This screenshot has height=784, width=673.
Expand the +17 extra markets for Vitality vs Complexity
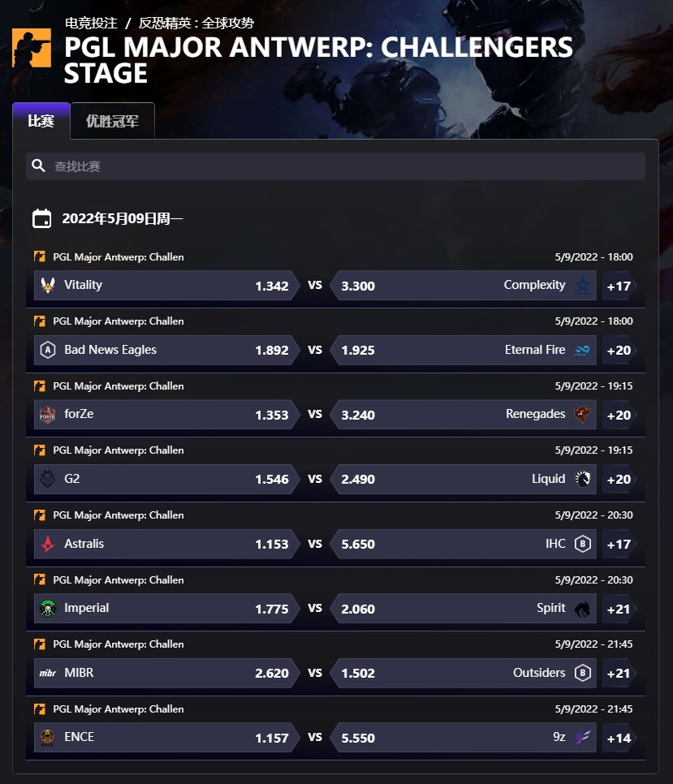618,285
